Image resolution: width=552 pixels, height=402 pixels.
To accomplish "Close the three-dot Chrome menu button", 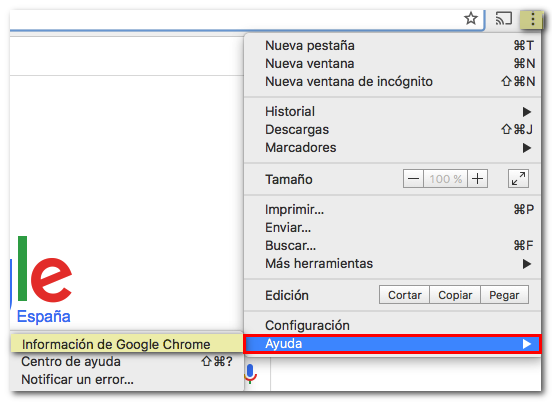I will pyautogui.click(x=533, y=19).
